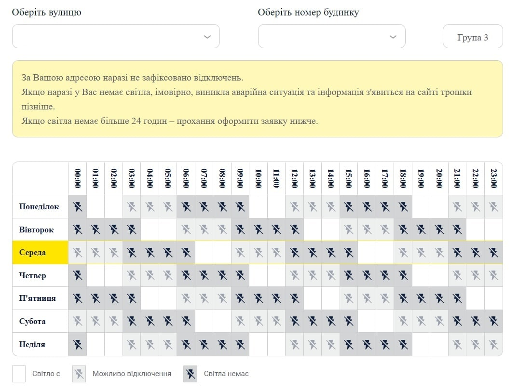The image size is (532, 392).
Task: Select the Понеділок row label
Action: click(40, 207)
